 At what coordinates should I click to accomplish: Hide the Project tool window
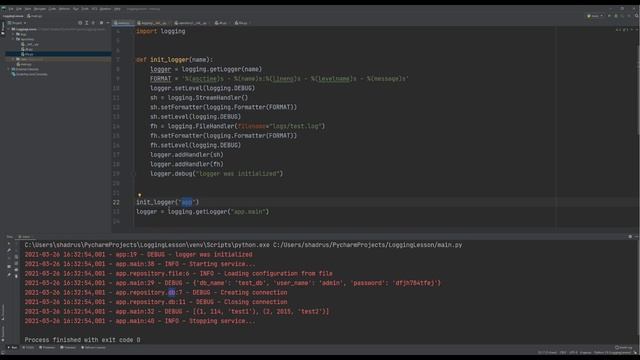[x=108, y=23]
